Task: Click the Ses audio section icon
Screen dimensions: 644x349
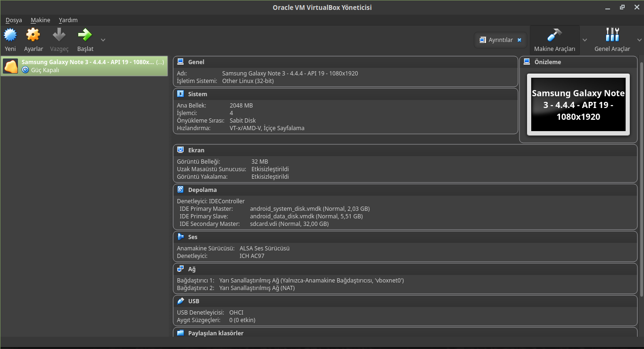Action: click(x=180, y=237)
